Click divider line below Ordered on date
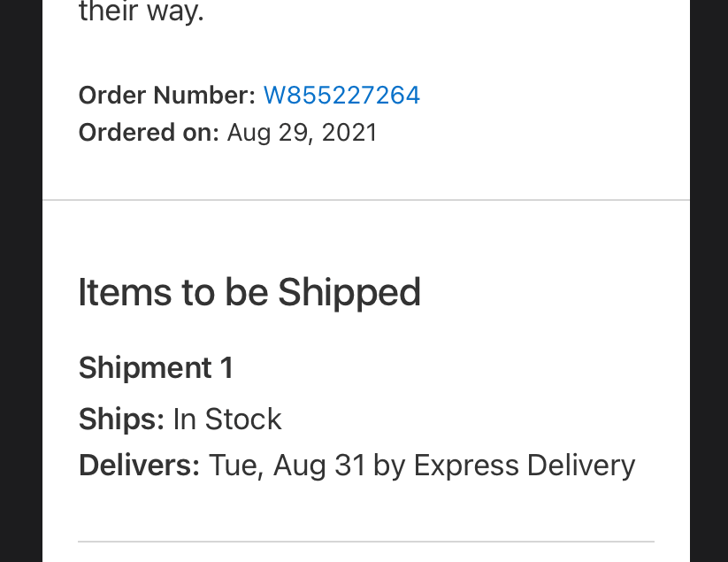The image size is (728, 562). [366, 200]
